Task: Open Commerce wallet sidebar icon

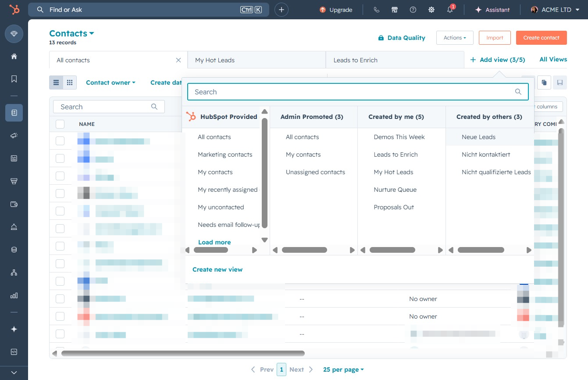Action: click(14, 204)
